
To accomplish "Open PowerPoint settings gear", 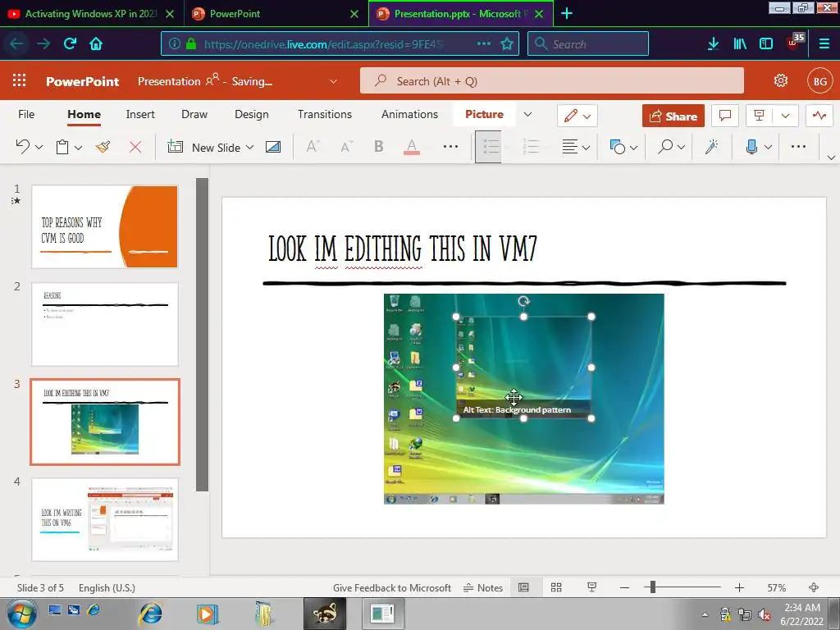I will pos(781,81).
